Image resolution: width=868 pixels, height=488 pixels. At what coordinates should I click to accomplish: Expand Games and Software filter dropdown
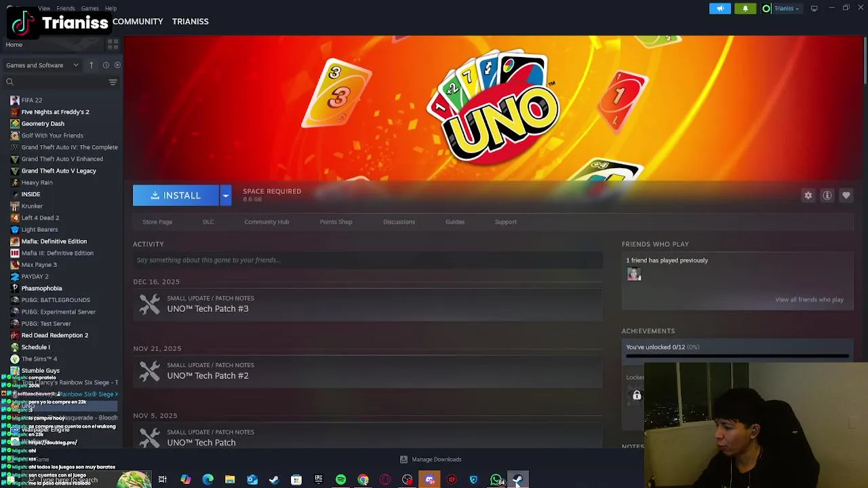pyautogui.click(x=42, y=65)
